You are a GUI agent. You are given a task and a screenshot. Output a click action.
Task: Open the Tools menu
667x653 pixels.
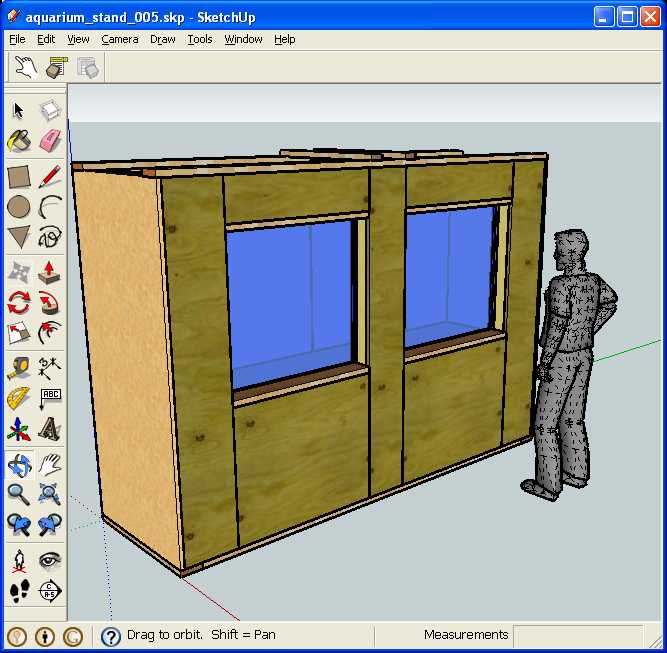[200, 39]
